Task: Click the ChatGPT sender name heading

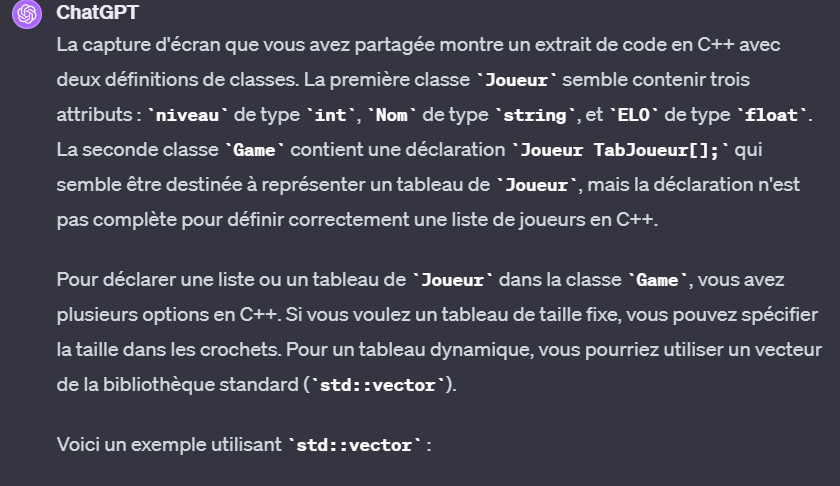Action: (98, 12)
